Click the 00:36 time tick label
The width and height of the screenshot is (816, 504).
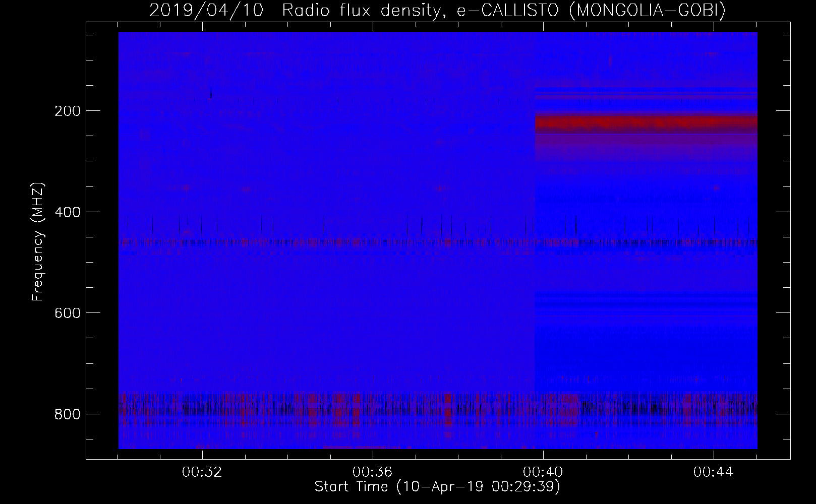pos(373,472)
